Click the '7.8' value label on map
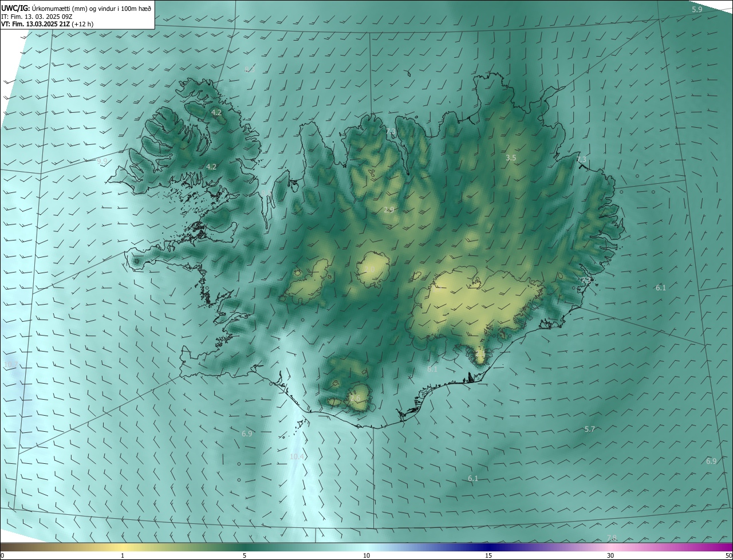Screen dimensions: 733x560 click(x=612, y=538)
